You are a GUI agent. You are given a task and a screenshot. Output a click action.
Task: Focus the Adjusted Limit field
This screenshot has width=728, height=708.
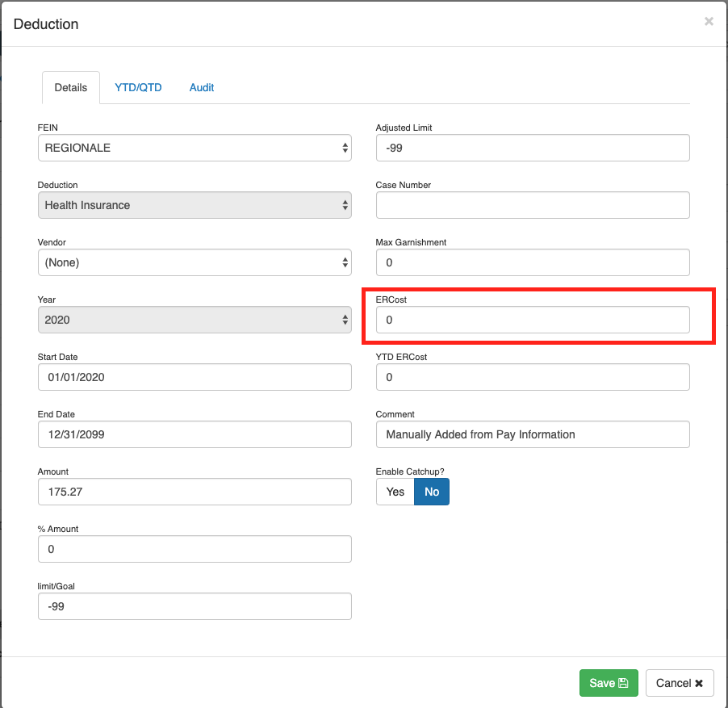point(533,148)
